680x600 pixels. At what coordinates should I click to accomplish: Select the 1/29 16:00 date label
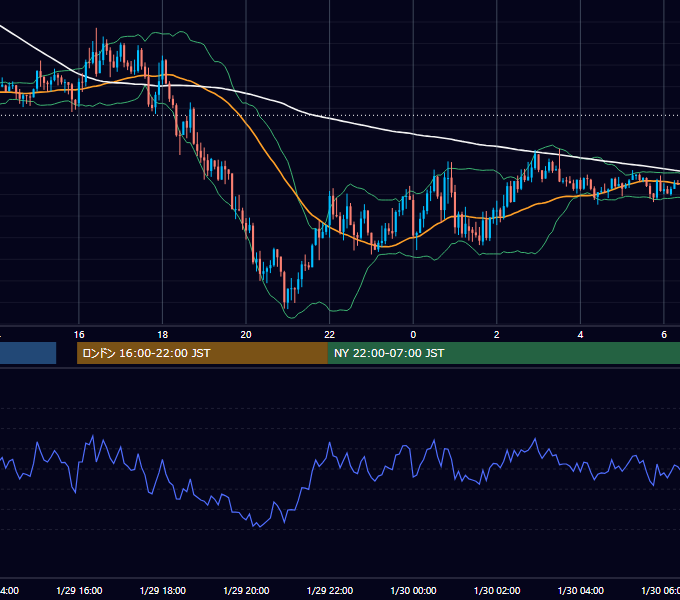tap(79, 590)
